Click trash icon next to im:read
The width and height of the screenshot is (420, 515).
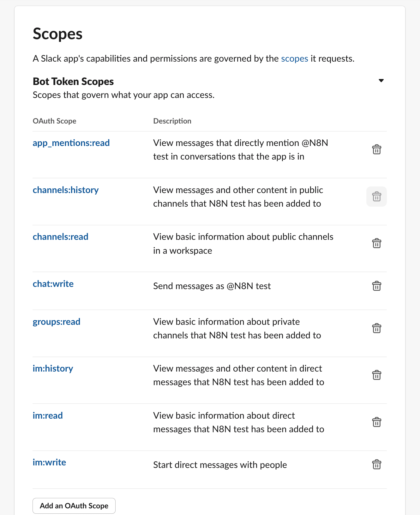(376, 422)
